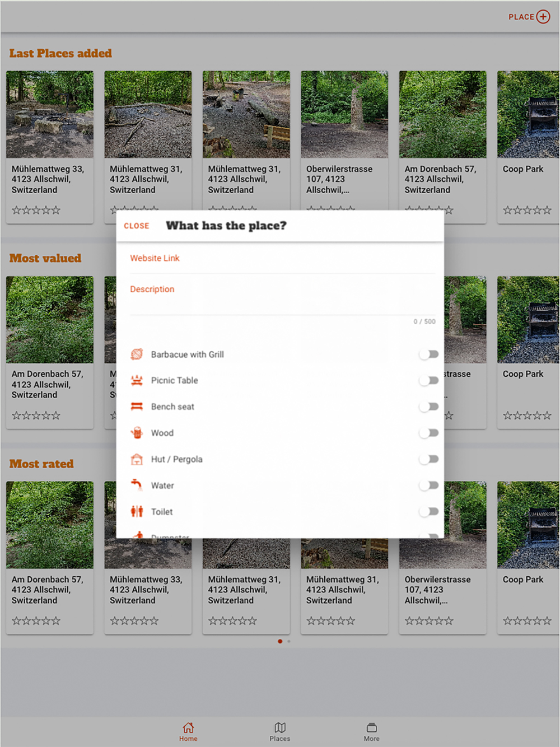The image size is (560, 747).
Task: Click the add PLACE plus icon
Action: pyautogui.click(x=543, y=17)
